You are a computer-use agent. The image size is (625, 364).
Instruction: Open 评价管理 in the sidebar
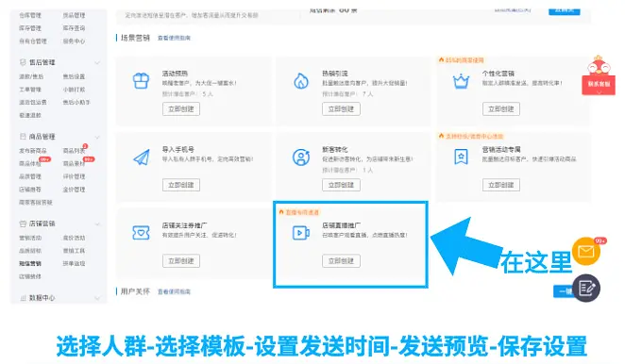(x=74, y=176)
